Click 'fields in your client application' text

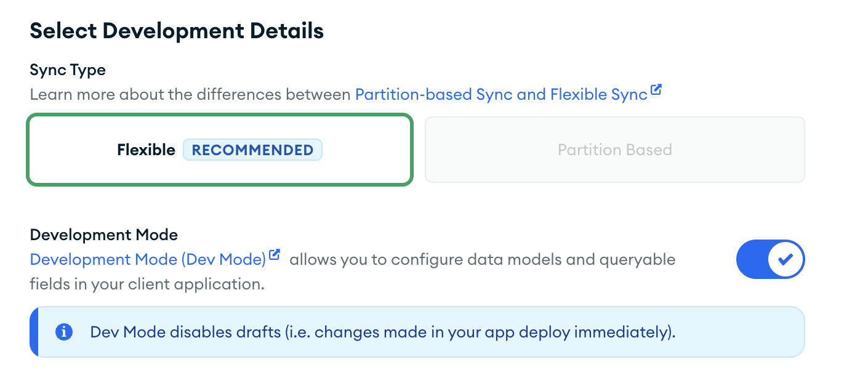(x=147, y=284)
